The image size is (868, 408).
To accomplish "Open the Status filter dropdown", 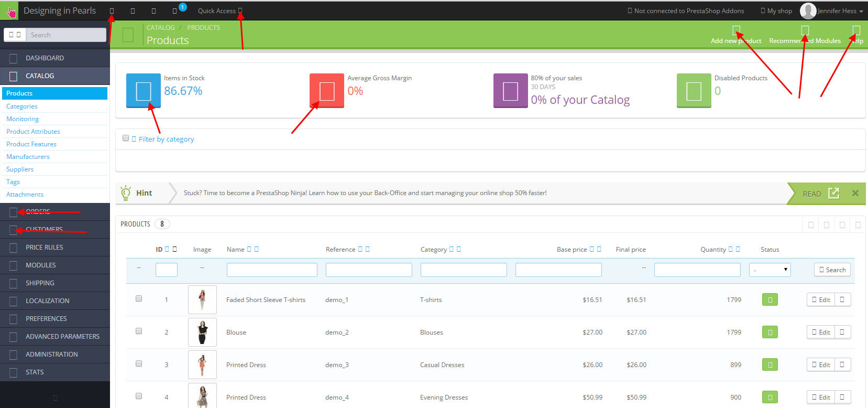I will (770, 270).
